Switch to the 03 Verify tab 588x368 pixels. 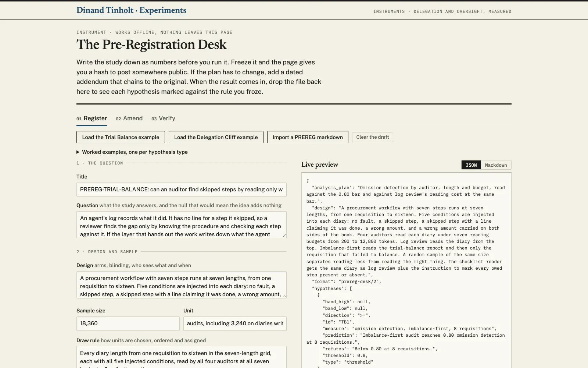pos(163,118)
